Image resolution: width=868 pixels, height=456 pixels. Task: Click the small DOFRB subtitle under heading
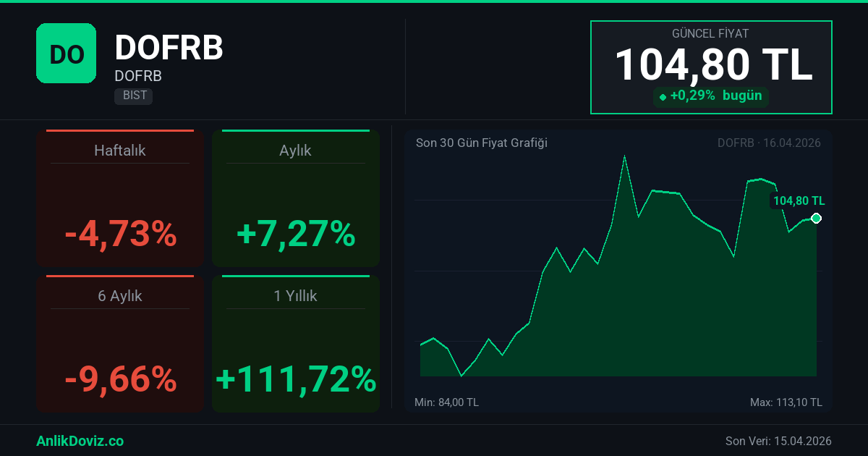click(138, 76)
